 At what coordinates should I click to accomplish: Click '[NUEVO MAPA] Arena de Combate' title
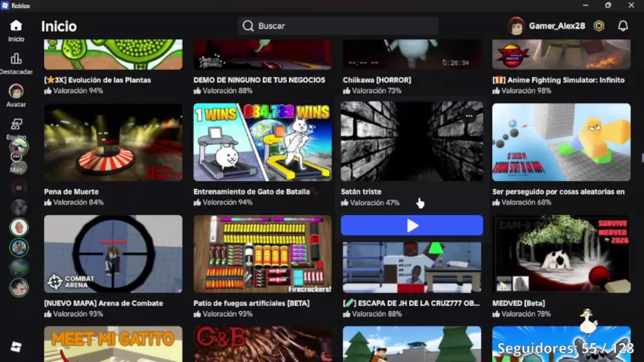[104, 303]
